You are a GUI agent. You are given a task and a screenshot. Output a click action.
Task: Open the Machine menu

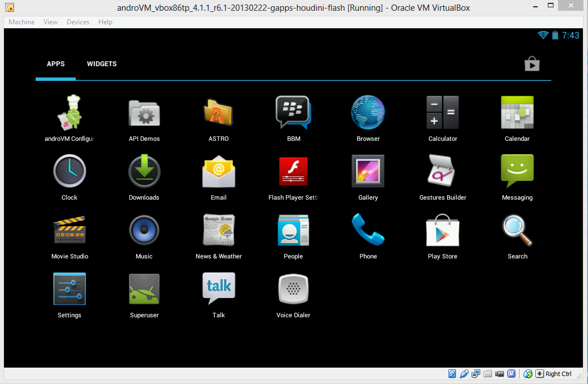tap(21, 21)
